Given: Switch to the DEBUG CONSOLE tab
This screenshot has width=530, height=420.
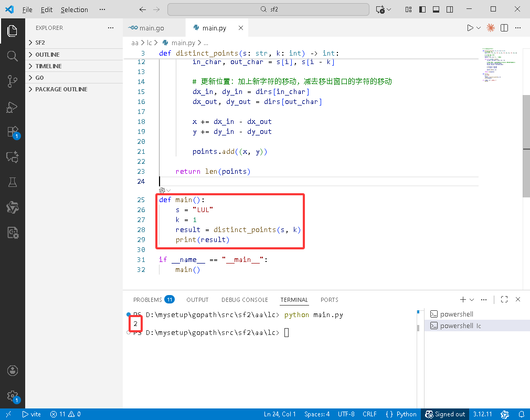Looking at the screenshot, I should [x=245, y=300].
